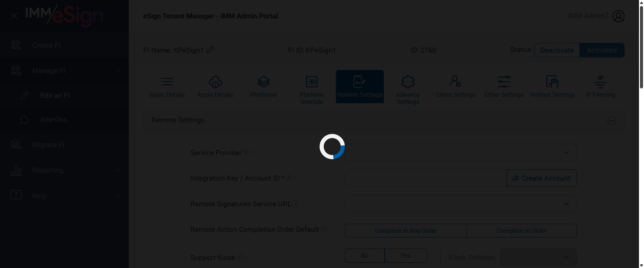
Task: Set Support Kiosk to Yes
Action: pyautogui.click(x=406, y=256)
